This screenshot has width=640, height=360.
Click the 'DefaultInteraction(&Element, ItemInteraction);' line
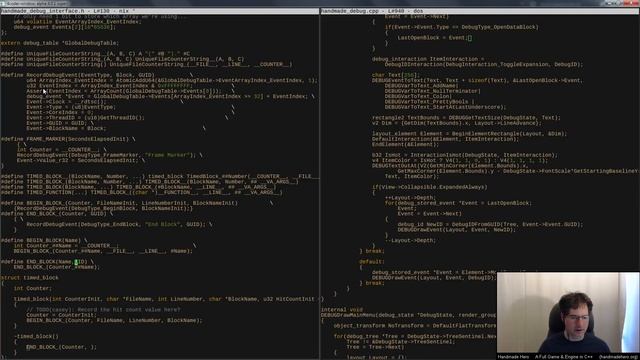pos(445,139)
